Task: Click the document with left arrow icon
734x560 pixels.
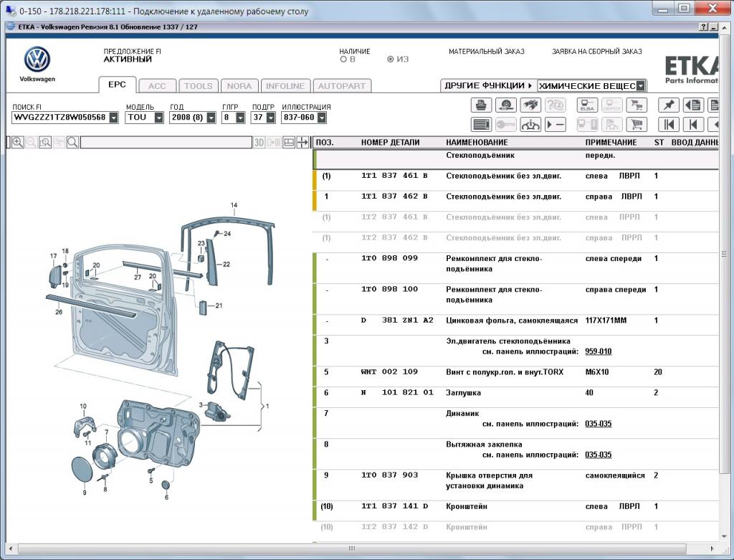Action: click(x=693, y=105)
